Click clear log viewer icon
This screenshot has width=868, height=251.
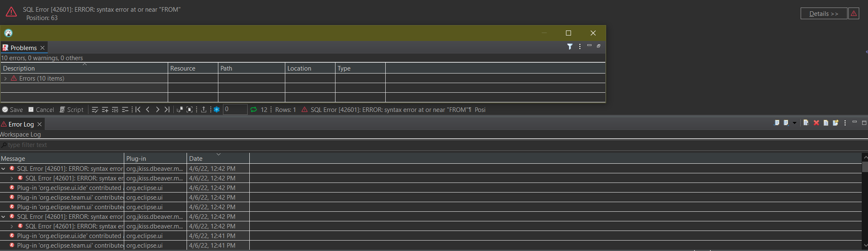click(x=806, y=123)
